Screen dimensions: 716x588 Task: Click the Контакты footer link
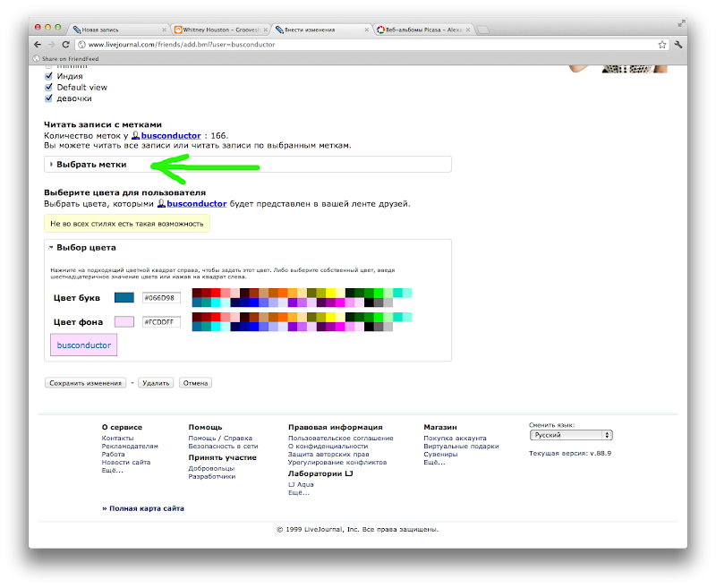click(x=118, y=438)
